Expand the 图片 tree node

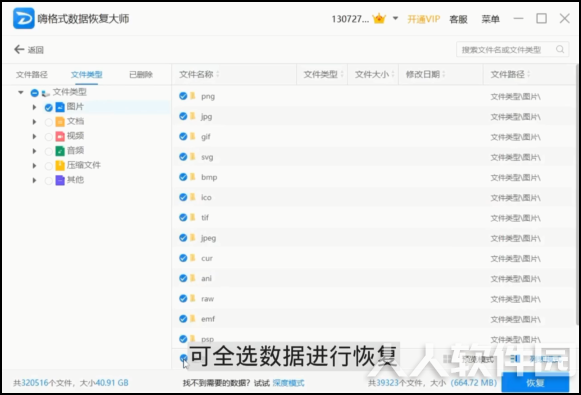pos(34,107)
